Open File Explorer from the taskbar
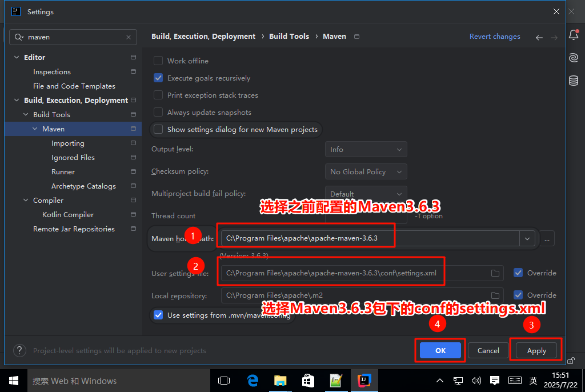The height and width of the screenshot is (392, 585). coord(280,381)
